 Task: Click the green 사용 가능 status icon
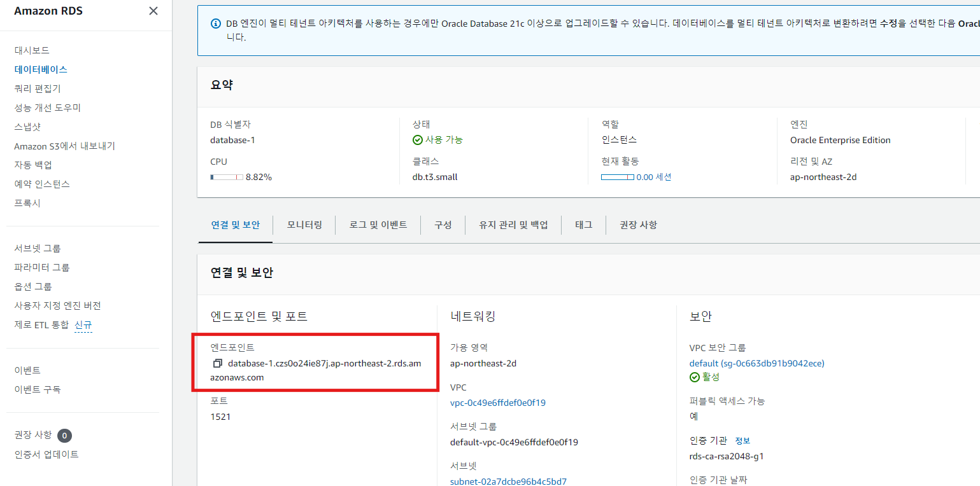418,140
